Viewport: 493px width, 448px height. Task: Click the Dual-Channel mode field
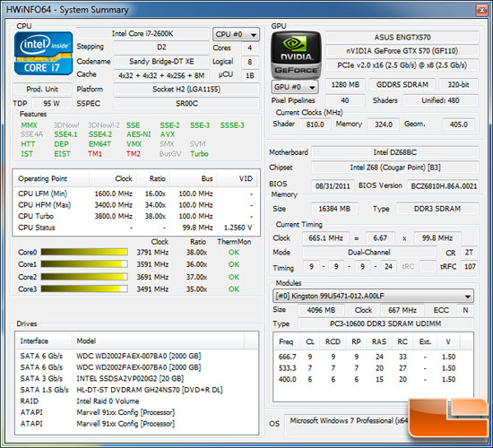(369, 252)
